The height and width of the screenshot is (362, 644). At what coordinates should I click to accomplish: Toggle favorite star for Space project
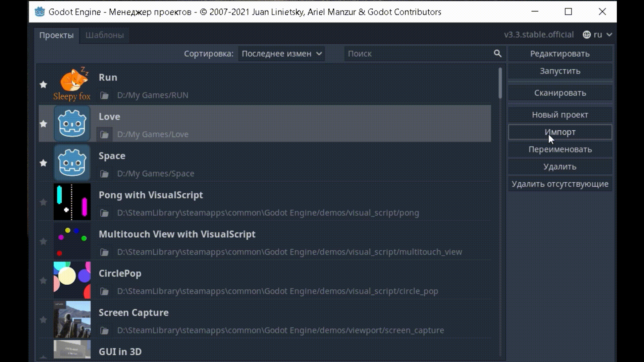point(43,163)
